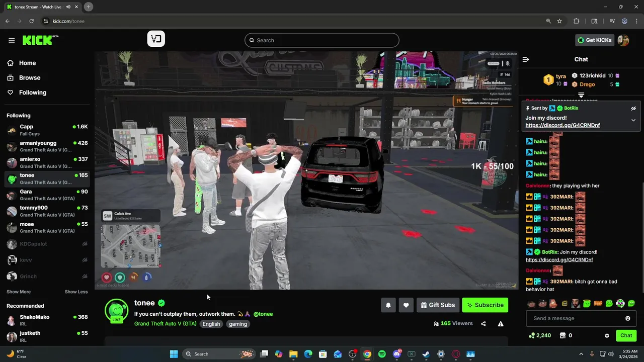Click the 2,240 channel points balance
Screen dimensions: 644x362
[x=540, y=335]
